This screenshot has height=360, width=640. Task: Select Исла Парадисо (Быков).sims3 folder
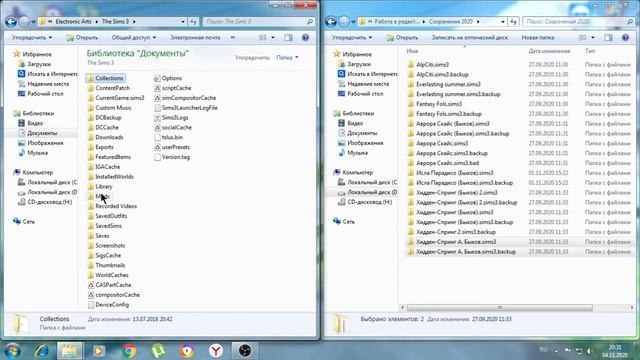451,173
